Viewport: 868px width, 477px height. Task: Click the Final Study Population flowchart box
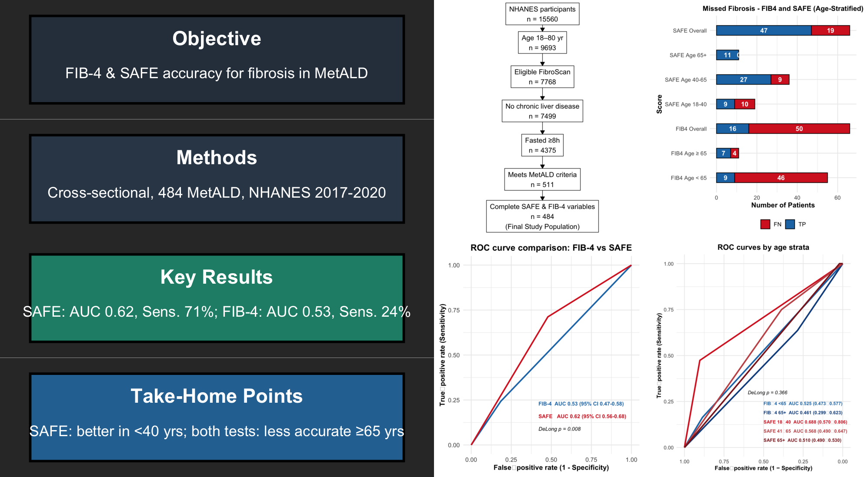542,216
